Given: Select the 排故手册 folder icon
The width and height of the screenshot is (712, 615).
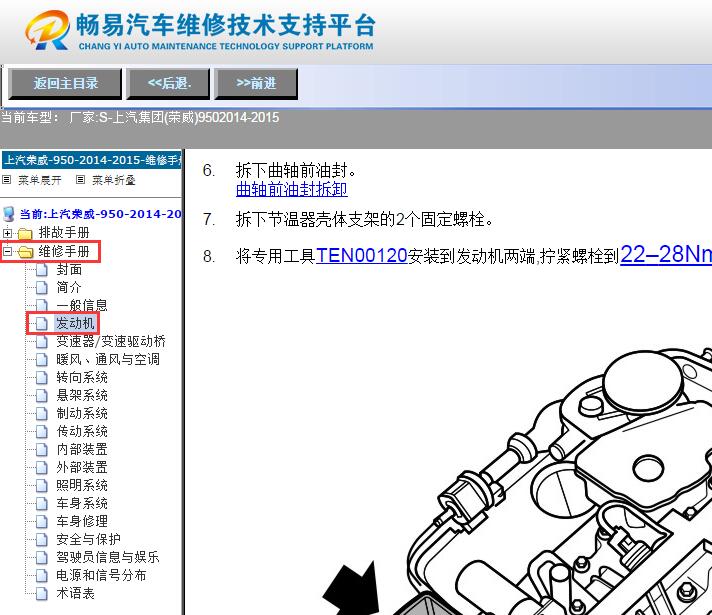Looking at the screenshot, I should (x=25, y=233).
